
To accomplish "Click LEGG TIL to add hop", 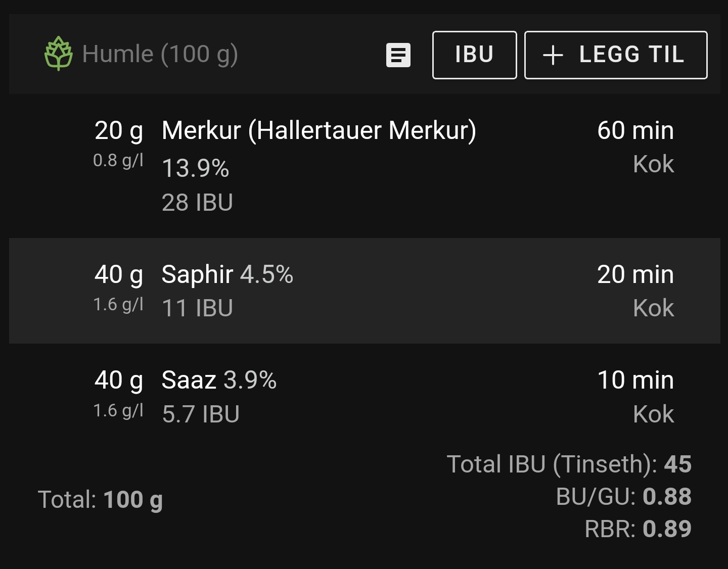I will (616, 55).
